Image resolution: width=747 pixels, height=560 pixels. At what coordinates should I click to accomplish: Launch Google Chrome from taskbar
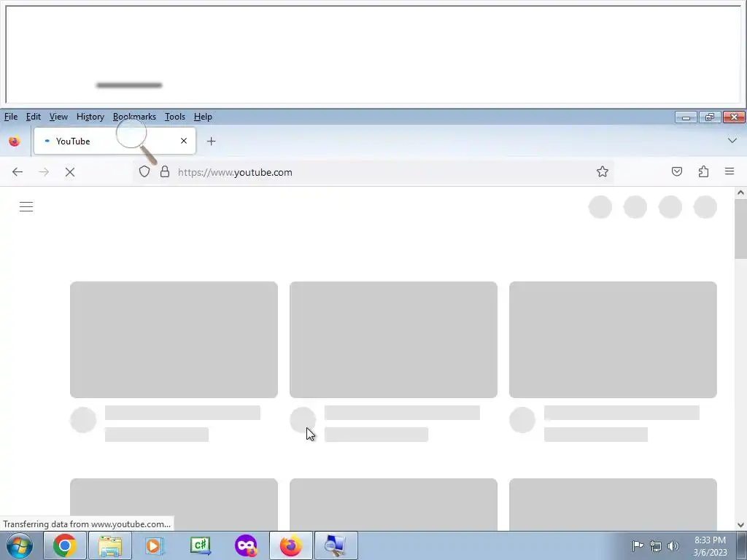[65, 545]
